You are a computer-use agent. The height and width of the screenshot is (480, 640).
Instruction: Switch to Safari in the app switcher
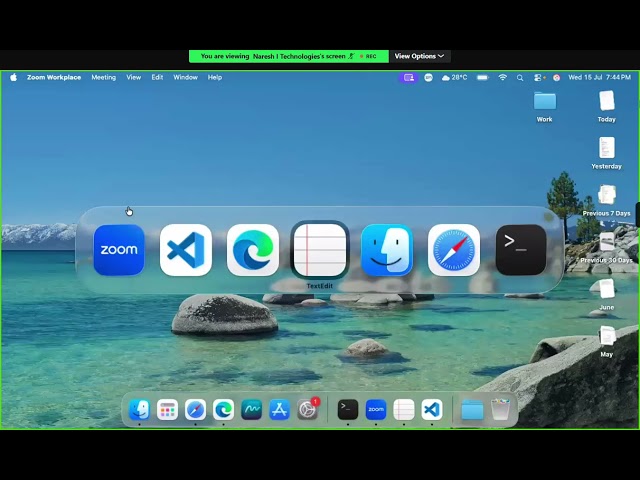click(x=454, y=250)
